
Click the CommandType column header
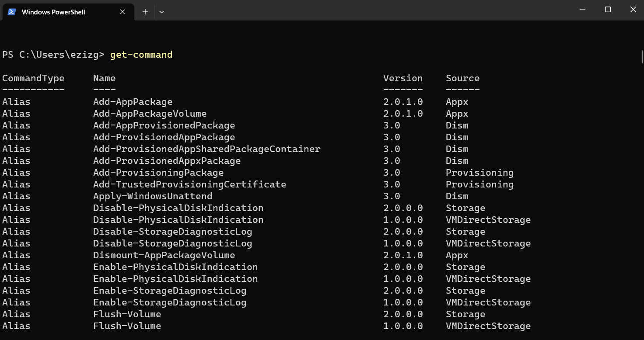[x=33, y=78]
